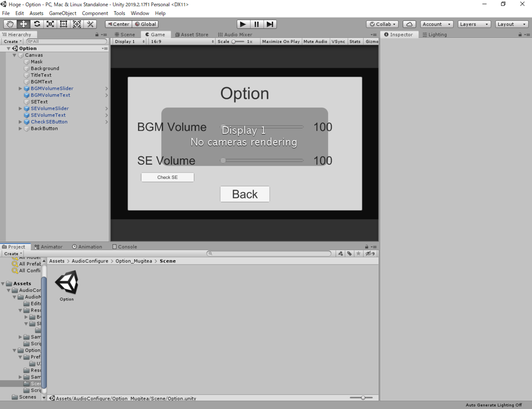Click the Pause button
This screenshot has height=409, width=532.
click(x=257, y=24)
